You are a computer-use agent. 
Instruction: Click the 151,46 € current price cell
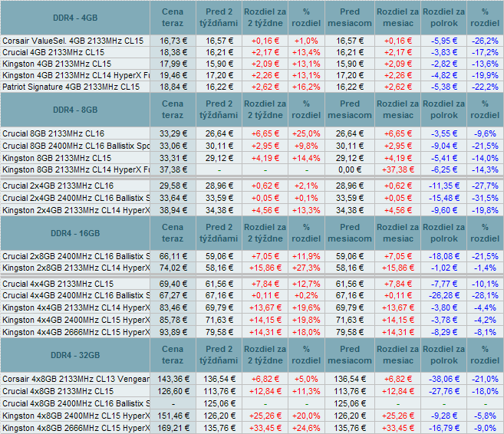coord(173,416)
